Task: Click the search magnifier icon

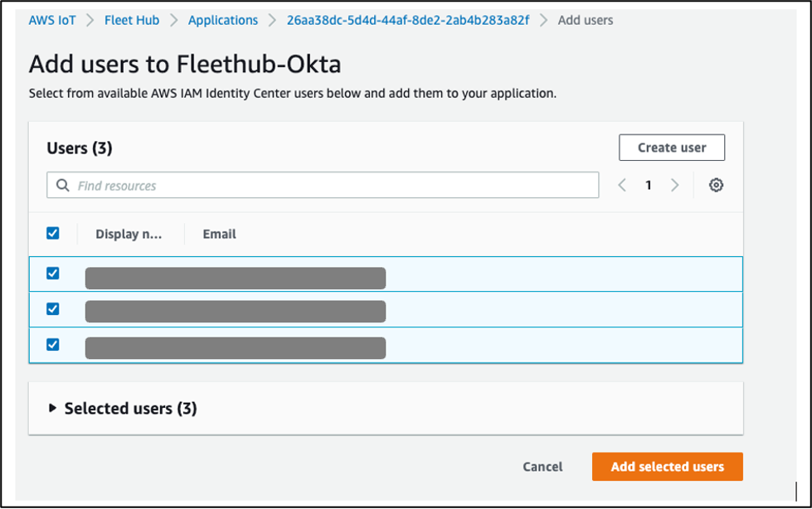Action: click(62, 185)
